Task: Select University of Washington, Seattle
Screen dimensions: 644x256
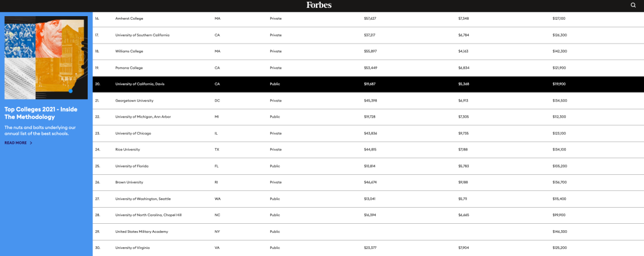Action: tap(143, 199)
